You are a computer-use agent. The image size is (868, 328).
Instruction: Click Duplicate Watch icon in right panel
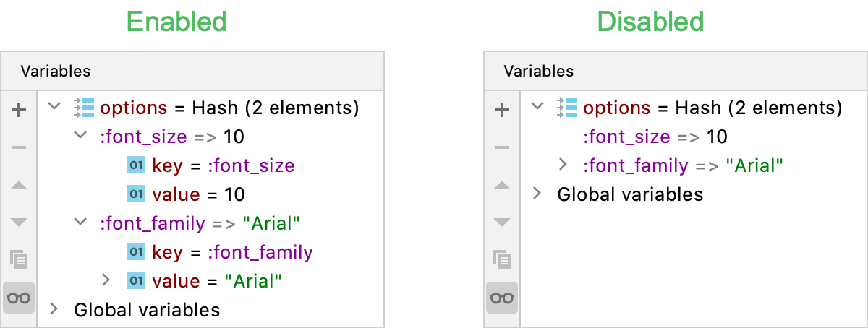click(502, 259)
